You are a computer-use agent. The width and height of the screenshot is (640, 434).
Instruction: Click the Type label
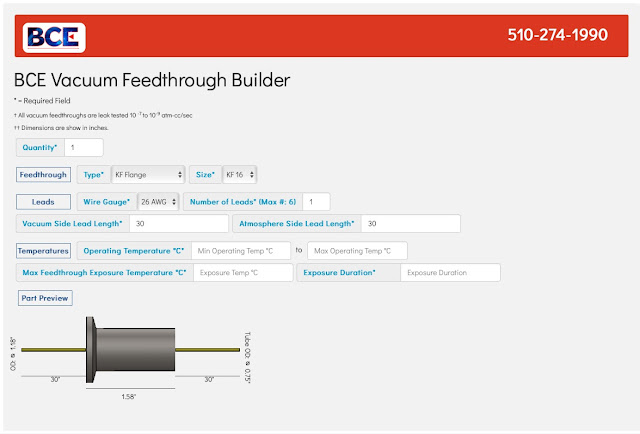(x=94, y=175)
